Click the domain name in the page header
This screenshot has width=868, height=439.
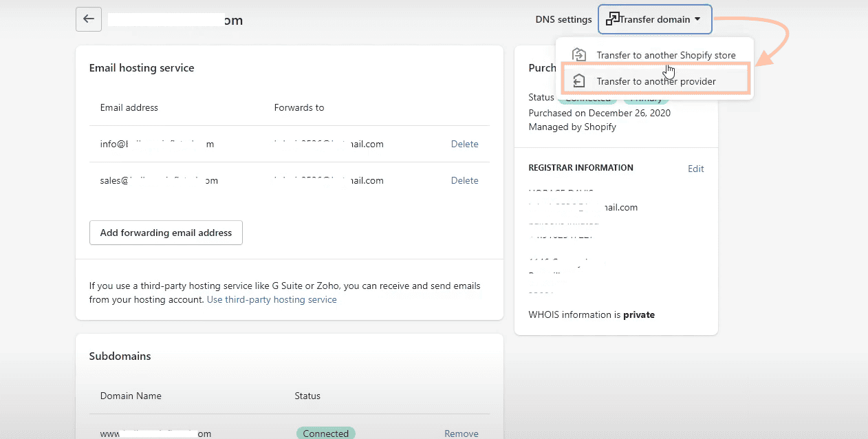[175, 20]
